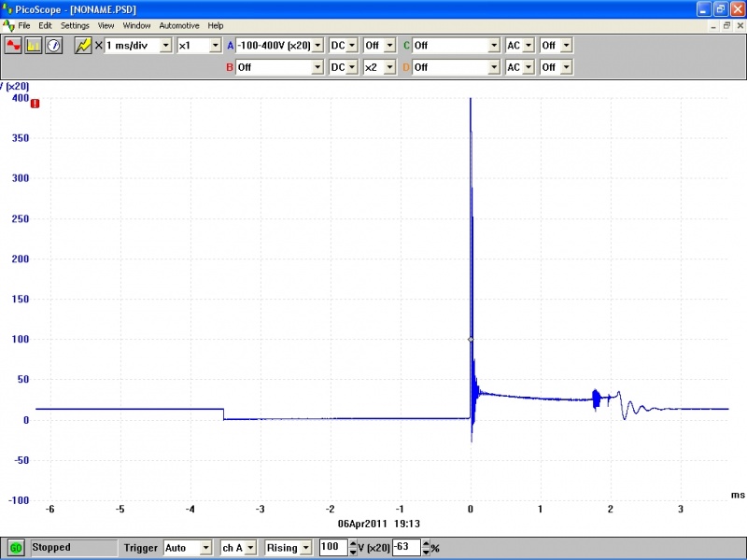
Task: Open channel A voltage range dropdown
Action: coord(317,45)
